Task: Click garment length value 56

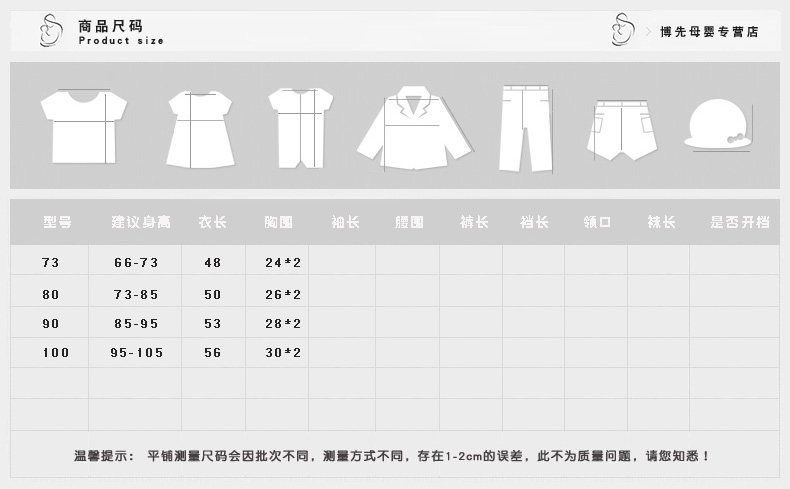Action: pos(213,353)
